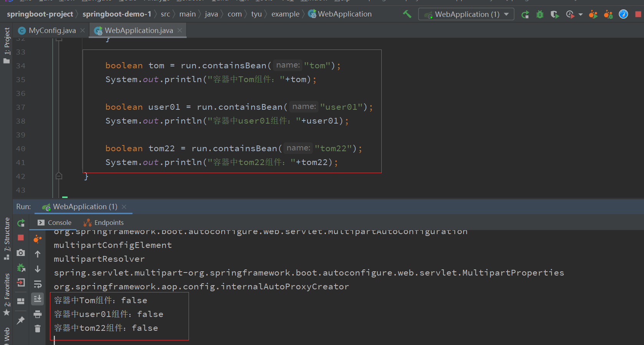Click the main breadcrumb
Image resolution: width=644 pixels, height=345 pixels.
[187, 14]
